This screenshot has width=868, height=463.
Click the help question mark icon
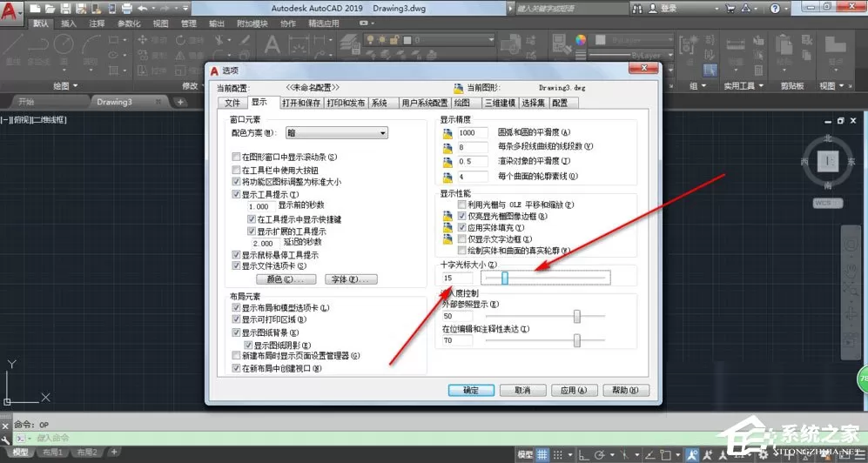(x=775, y=9)
